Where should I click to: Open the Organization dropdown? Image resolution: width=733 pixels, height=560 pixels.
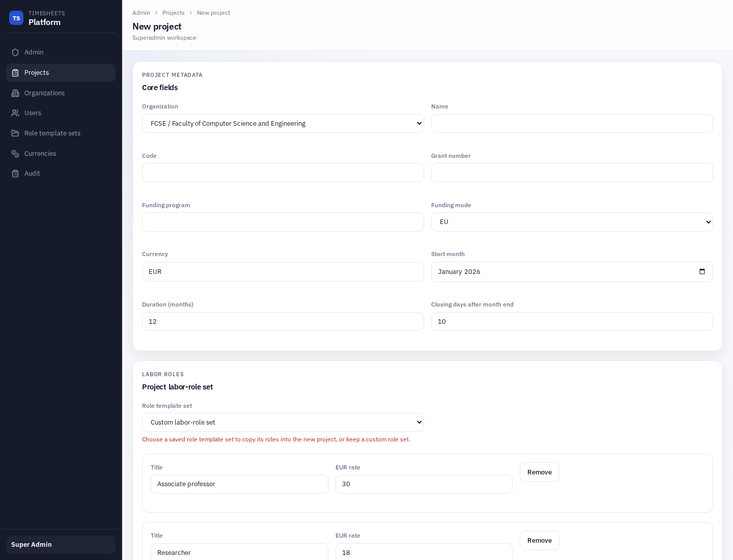[x=283, y=123]
